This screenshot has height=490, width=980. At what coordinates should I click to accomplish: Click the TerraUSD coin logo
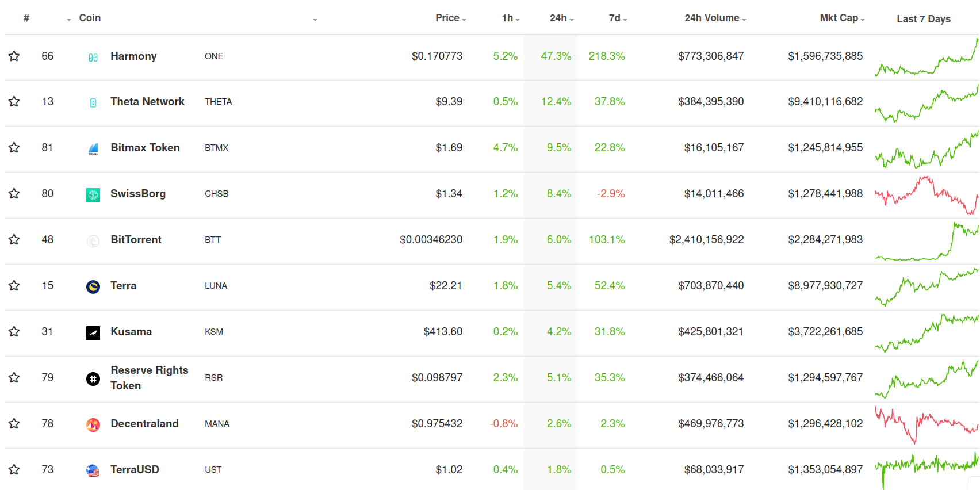(93, 470)
